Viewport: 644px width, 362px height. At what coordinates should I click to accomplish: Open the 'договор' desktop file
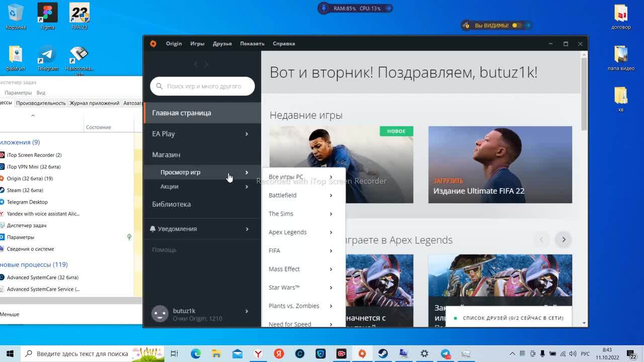coord(621,17)
